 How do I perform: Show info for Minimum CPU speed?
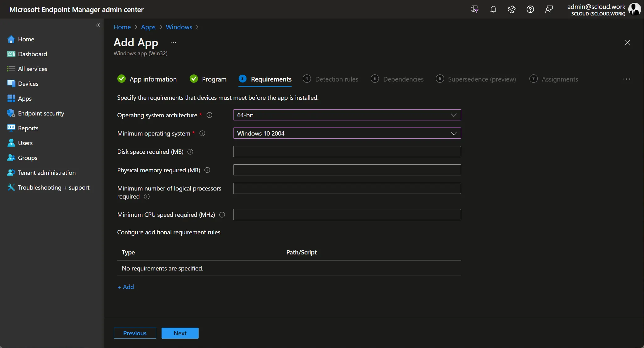[222, 215]
